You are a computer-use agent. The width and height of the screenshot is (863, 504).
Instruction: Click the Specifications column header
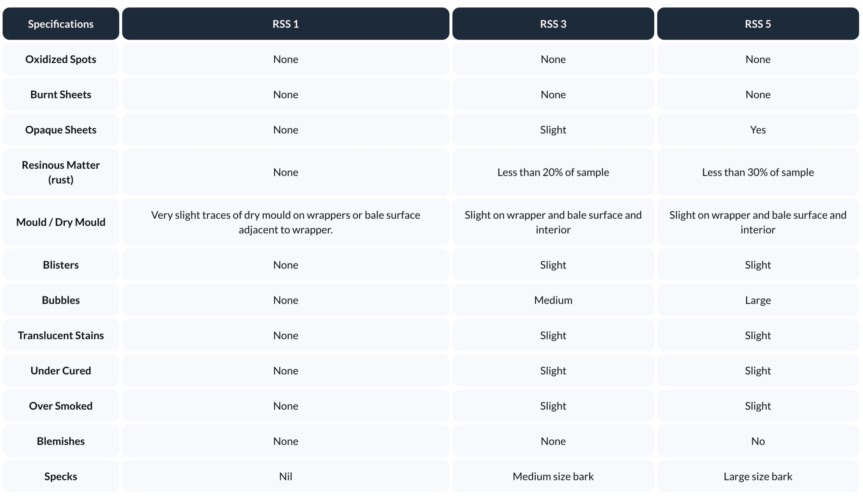(61, 24)
